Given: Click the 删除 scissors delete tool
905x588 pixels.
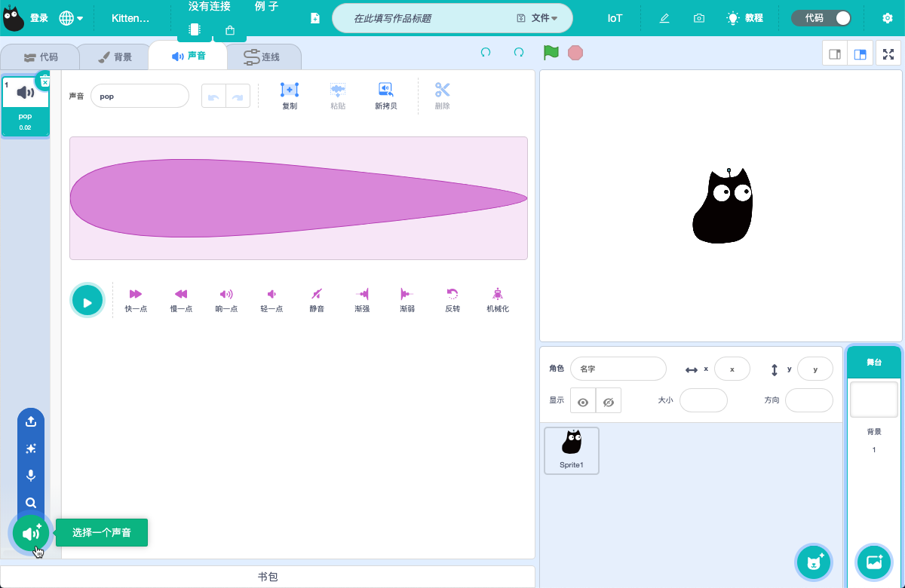Looking at the screenshot, I should click(x=443, y=96).
